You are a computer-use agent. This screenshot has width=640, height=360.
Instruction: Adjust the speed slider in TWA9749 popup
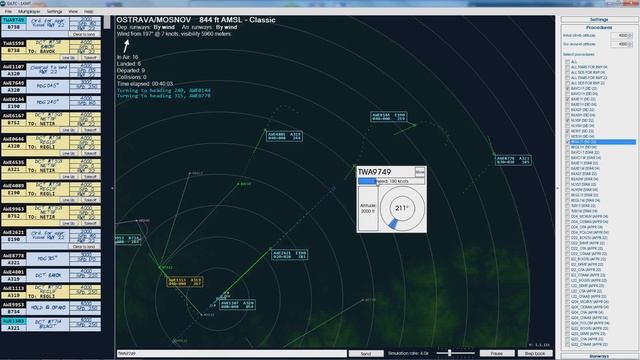(391, 181)
